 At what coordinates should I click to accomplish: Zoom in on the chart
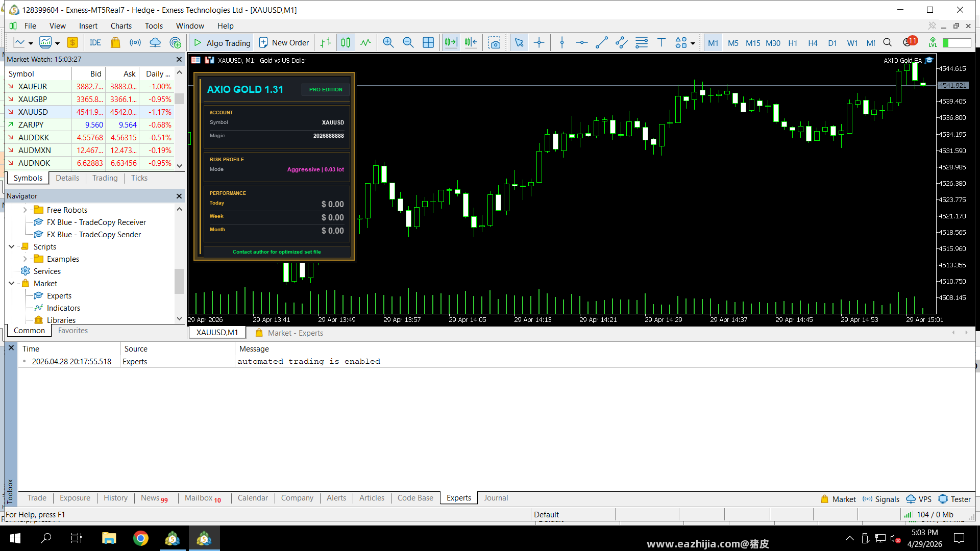click(x=388, y=43)
